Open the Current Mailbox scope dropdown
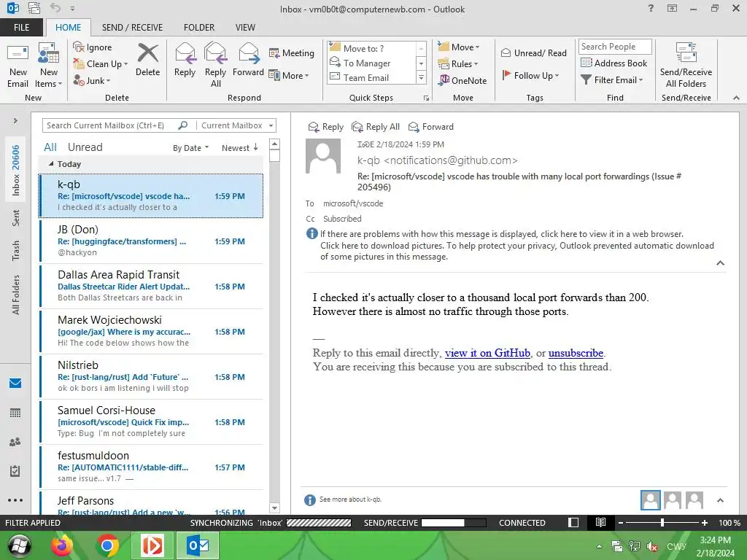 point(237,125)
